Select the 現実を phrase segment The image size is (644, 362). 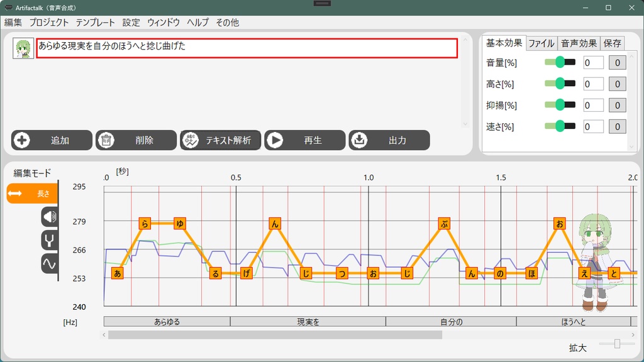[308, 322]
